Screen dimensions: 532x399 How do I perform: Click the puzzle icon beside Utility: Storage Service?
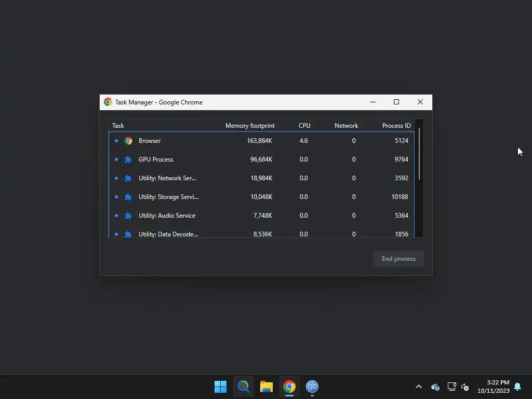coord(128,197)
